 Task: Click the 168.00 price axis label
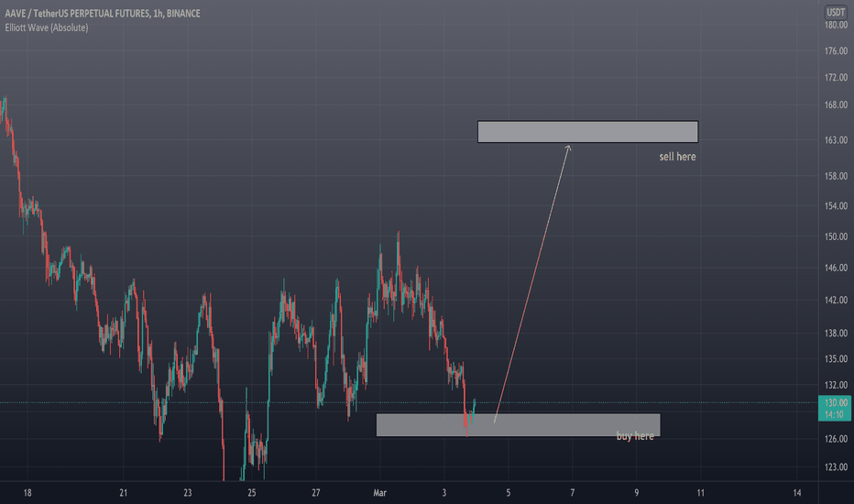(x=836, y=104)
